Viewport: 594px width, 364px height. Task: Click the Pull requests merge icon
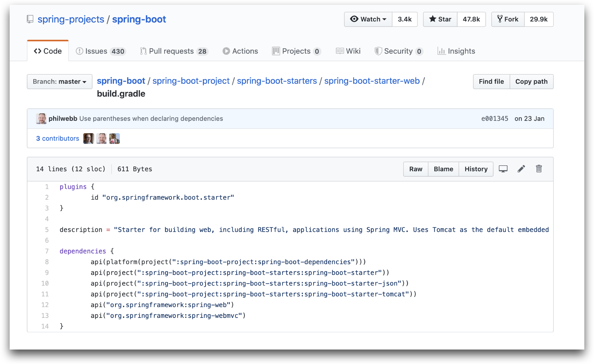coord(143,51)
